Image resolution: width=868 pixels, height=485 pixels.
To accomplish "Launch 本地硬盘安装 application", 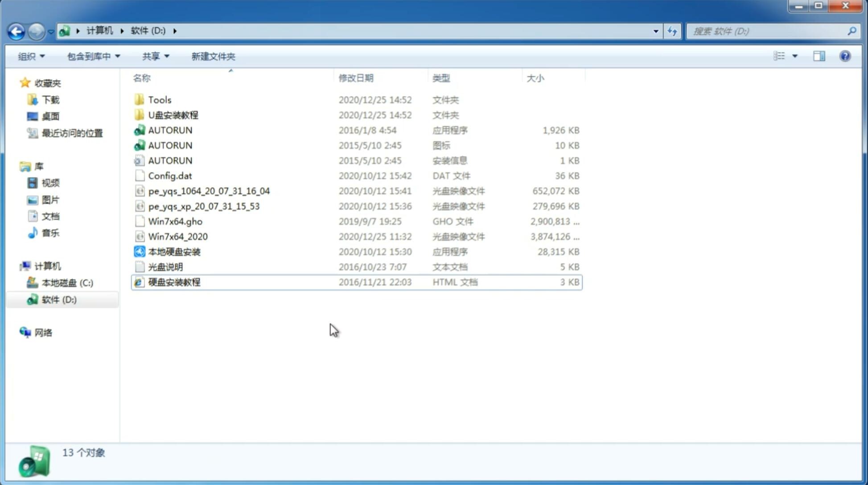I will [x=173, y=251].
